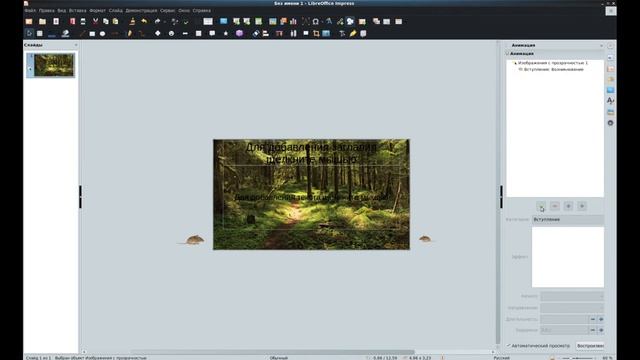Click the zoom slider in status bar
This screenshot has height=360, width=640.
578,358
